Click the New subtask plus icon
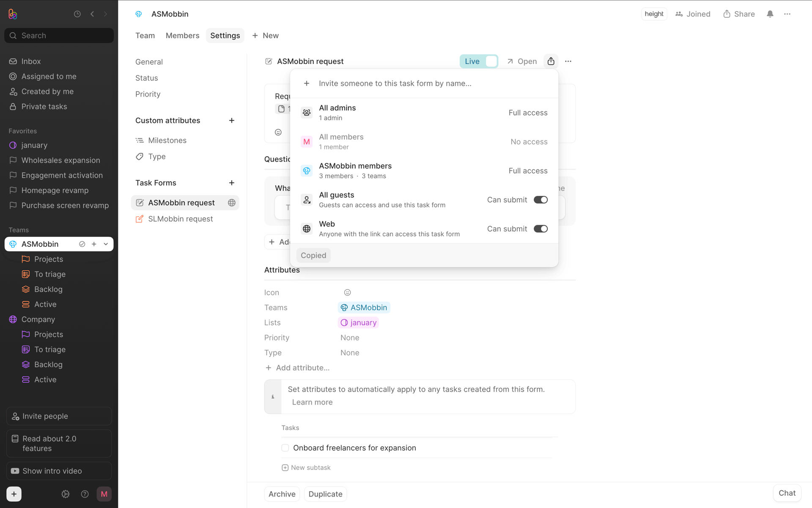 click(285, 468)
